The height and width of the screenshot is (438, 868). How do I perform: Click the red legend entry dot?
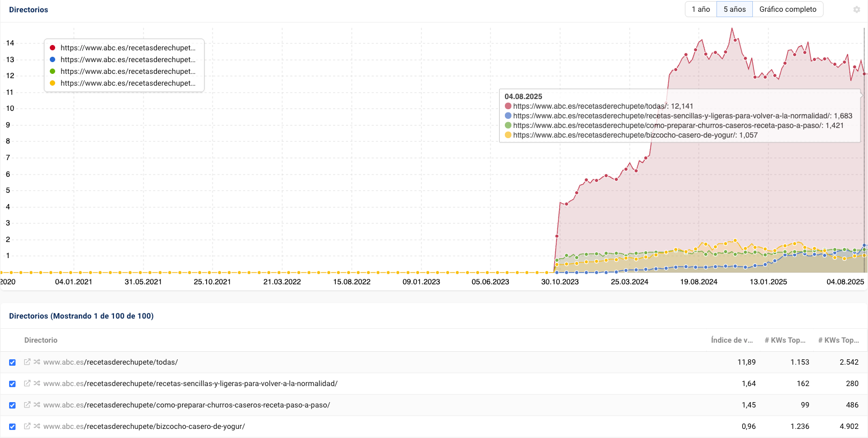pos(52,48)
